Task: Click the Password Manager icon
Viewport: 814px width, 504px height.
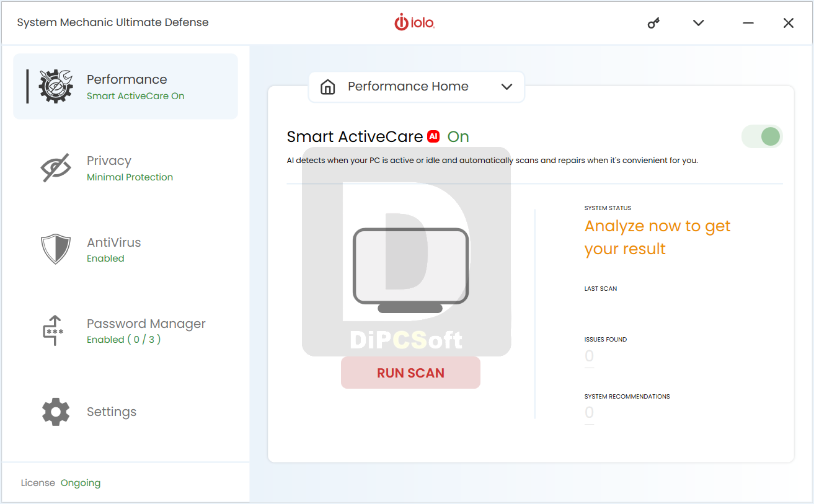Action: (x=53, y=330)
